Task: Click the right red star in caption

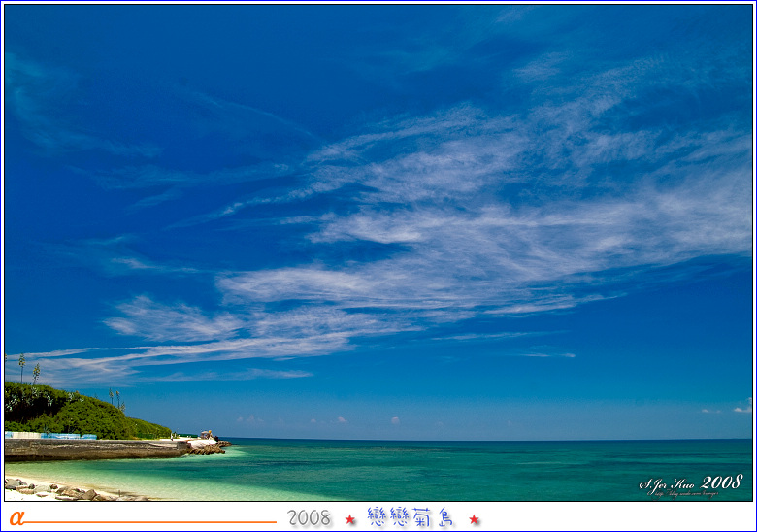Action: pos(474,519)
